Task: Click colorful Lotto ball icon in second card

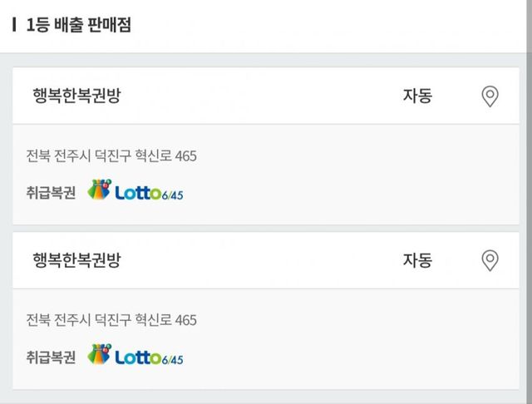Action: click(99, 355)
